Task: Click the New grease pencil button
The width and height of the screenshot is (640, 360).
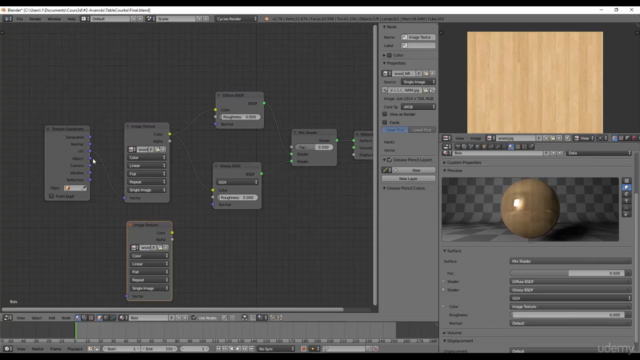Action: pos(414,170)
